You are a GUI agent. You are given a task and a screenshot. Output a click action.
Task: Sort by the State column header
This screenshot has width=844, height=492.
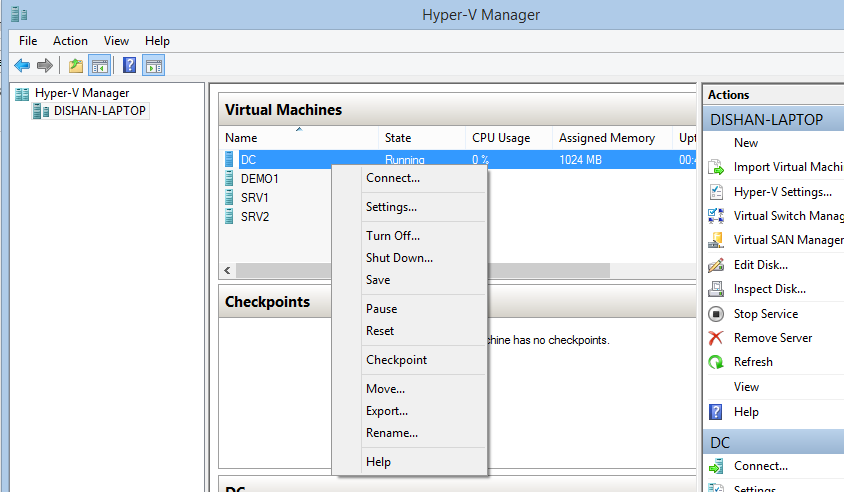click(422, 138)
